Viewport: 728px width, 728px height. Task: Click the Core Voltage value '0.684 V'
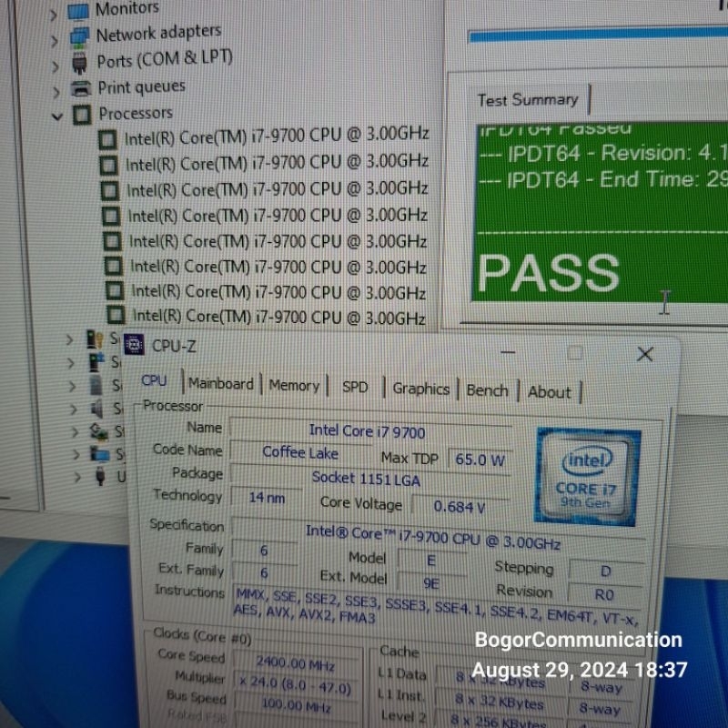pos(460,507)
